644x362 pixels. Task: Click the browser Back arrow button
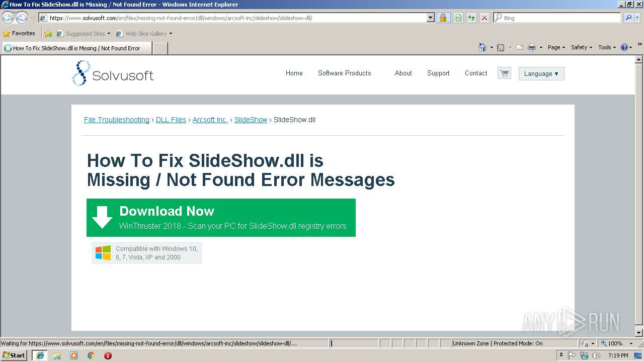(8, 18)
